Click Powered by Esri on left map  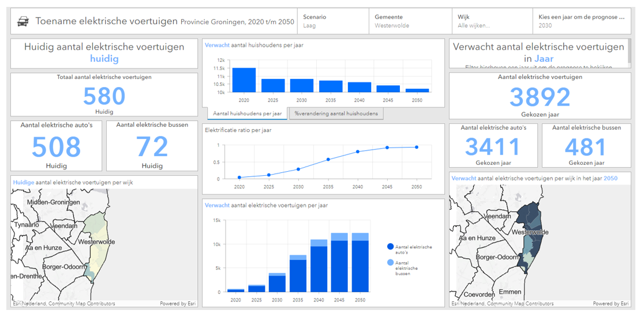[178, 304]
